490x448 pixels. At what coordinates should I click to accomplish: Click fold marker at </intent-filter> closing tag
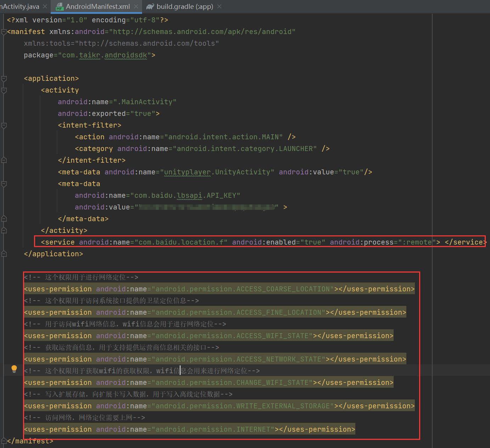pyautogui.click(x=4, y=160)
